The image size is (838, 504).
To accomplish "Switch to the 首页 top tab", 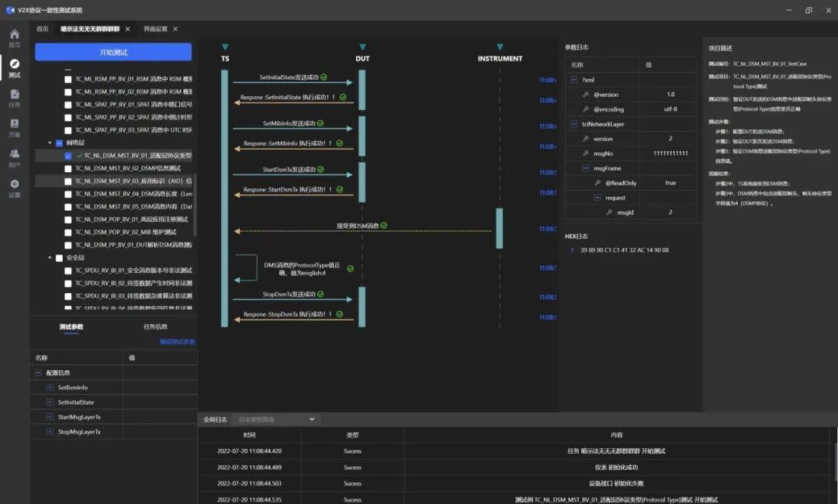I will pyautogui.click(x=42, y=29).
